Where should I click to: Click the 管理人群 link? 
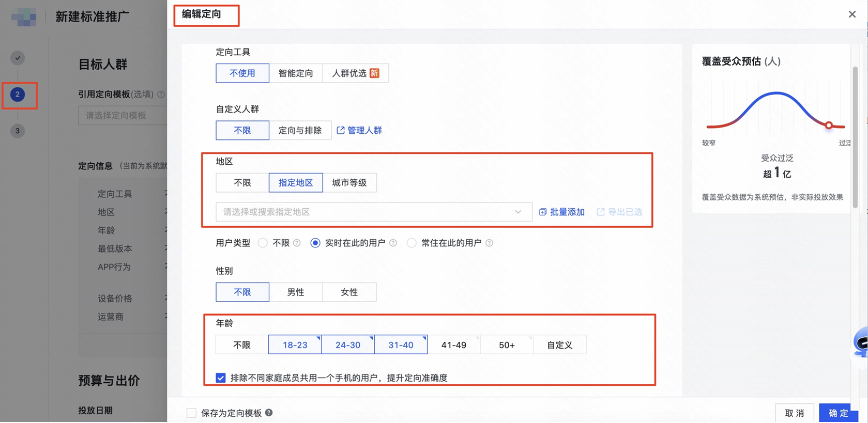tap(364, 131)
